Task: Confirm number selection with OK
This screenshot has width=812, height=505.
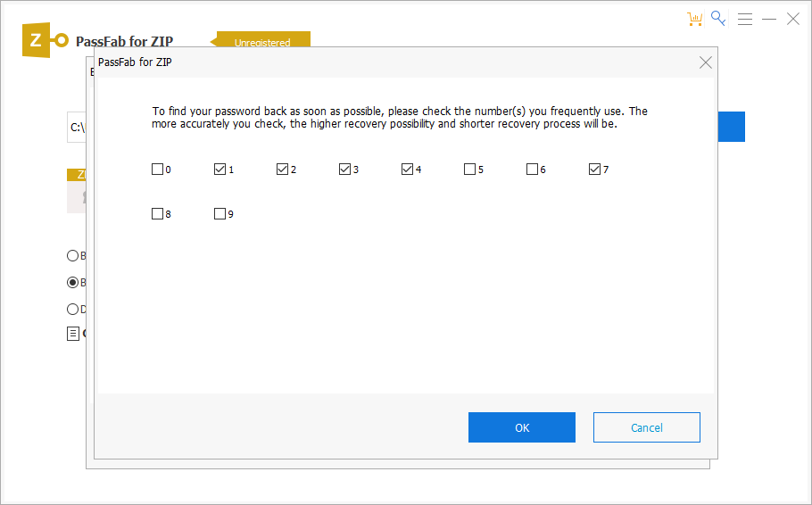Action: coord(522,427)
